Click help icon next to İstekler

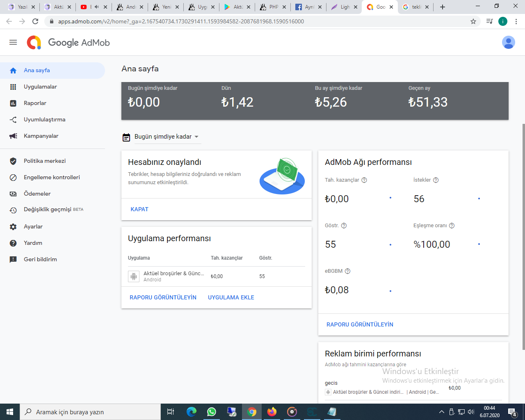(436, 180)
